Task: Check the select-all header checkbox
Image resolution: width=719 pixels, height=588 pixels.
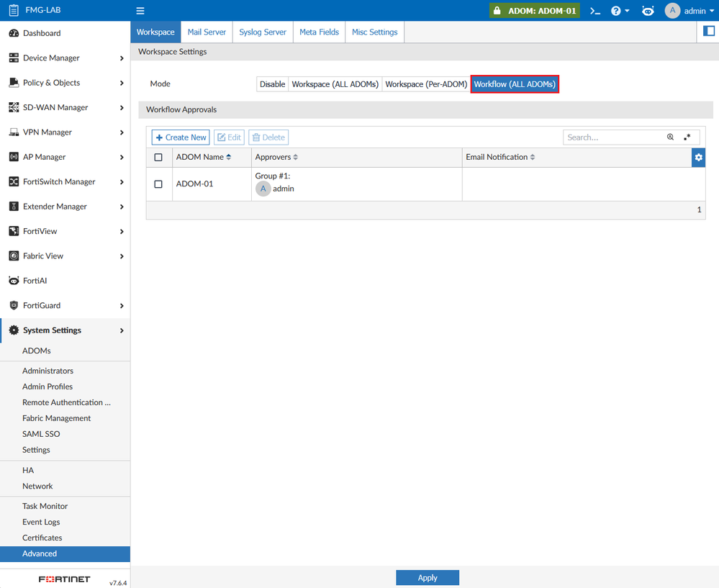Action: tap(158, 158)
